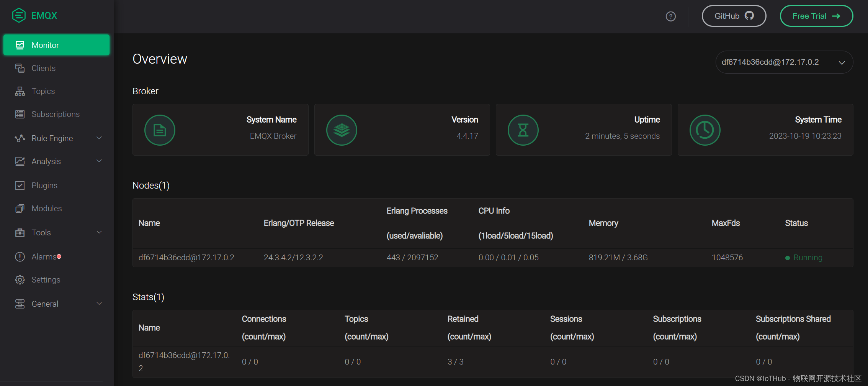Viewport: 868px width, 386px height.
Task: Click system time 2023-10-19 10:23:23
Action: (x=805, y=136)
